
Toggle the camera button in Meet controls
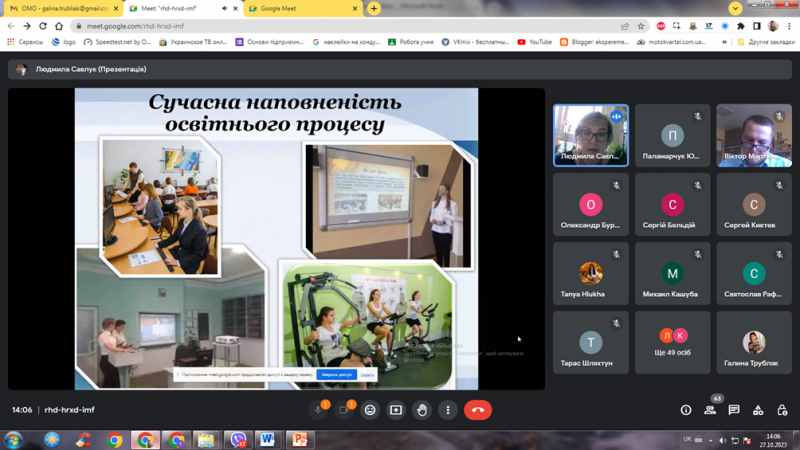344,410
